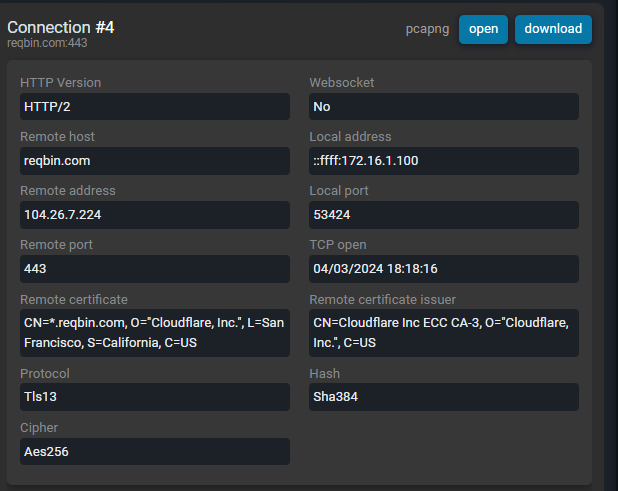This screenshot has width=618, height=491.
Task: Click the 'reqbin.com:443' subtitle text
Action: [x=47, y=43]
